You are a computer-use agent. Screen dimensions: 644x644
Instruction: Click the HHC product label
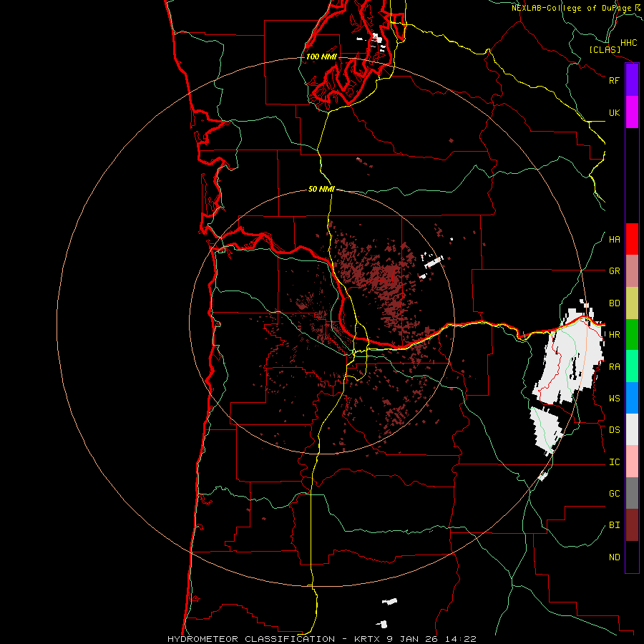click(x=629, y=43)
